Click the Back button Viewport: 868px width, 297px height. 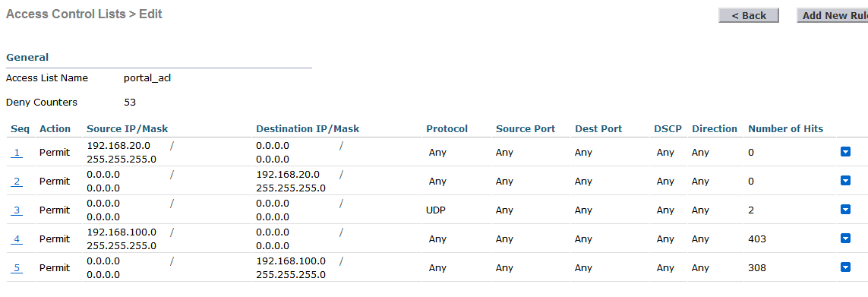tap(749, 15)
